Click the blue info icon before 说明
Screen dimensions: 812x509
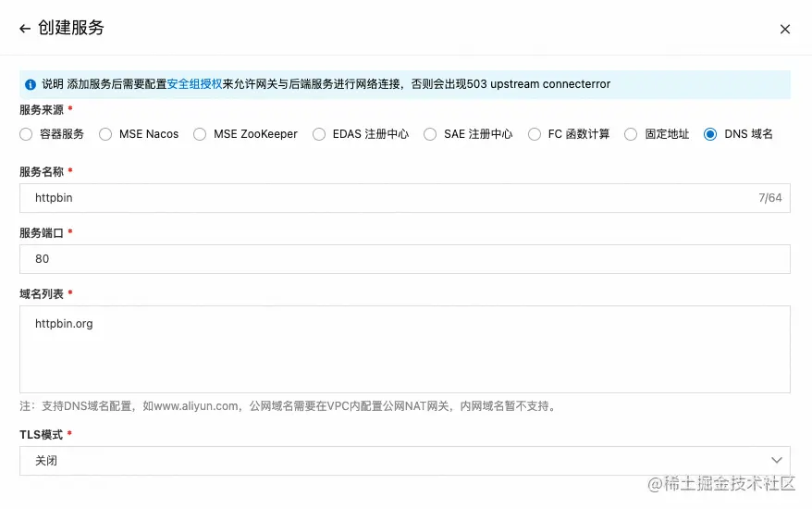coord(31,84)
